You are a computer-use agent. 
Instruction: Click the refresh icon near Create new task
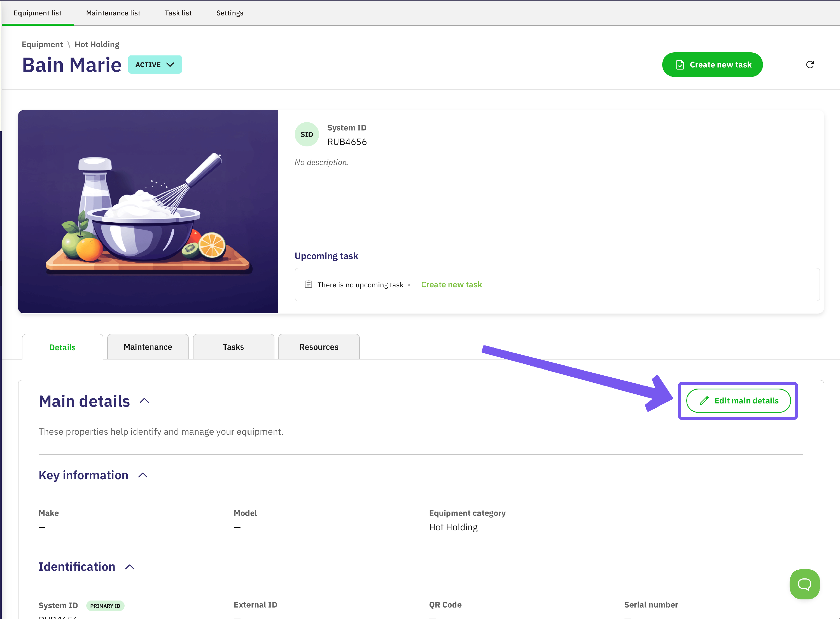pos(810,64)
